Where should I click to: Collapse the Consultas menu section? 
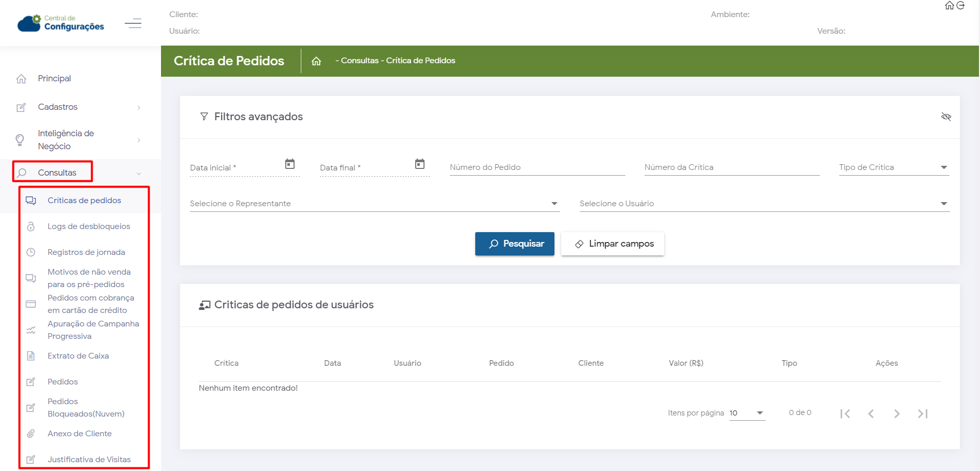click(139, 174)
